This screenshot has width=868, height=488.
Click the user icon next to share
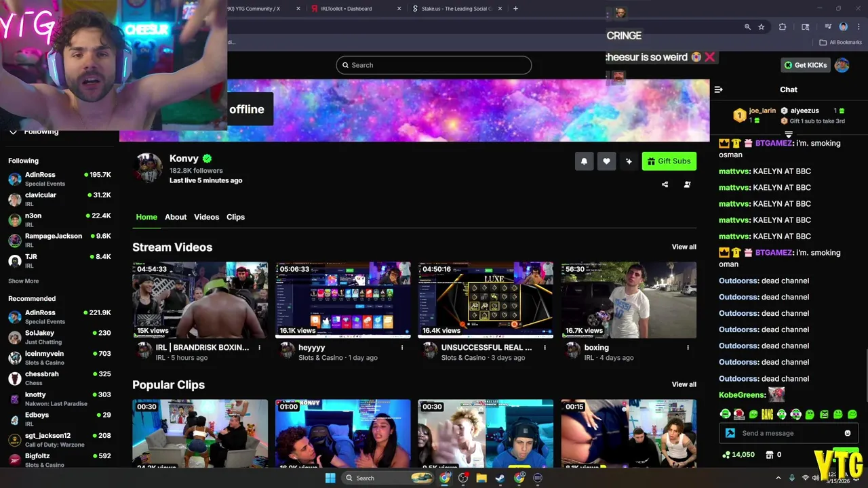coord(687,184)
